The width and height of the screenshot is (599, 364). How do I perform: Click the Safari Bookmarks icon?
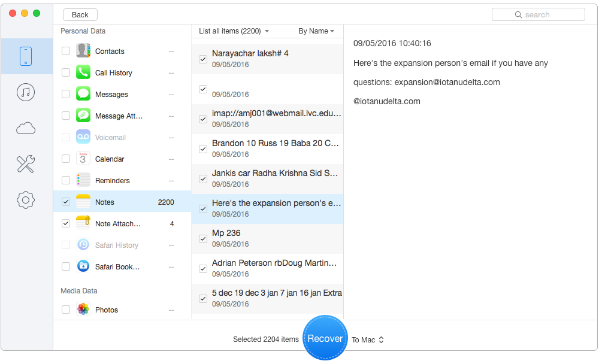[83, 266]
